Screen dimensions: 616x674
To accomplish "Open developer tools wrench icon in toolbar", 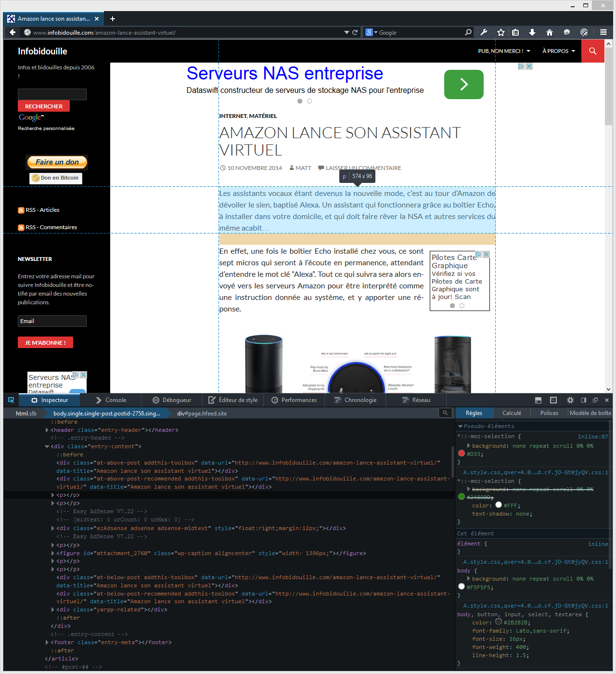I will coord(484,32).
